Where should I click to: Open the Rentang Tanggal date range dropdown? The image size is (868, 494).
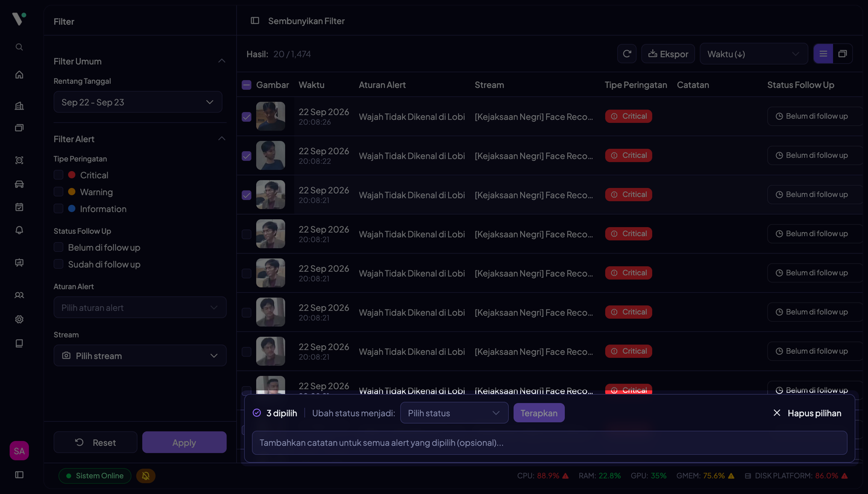[x=138, y=102]
